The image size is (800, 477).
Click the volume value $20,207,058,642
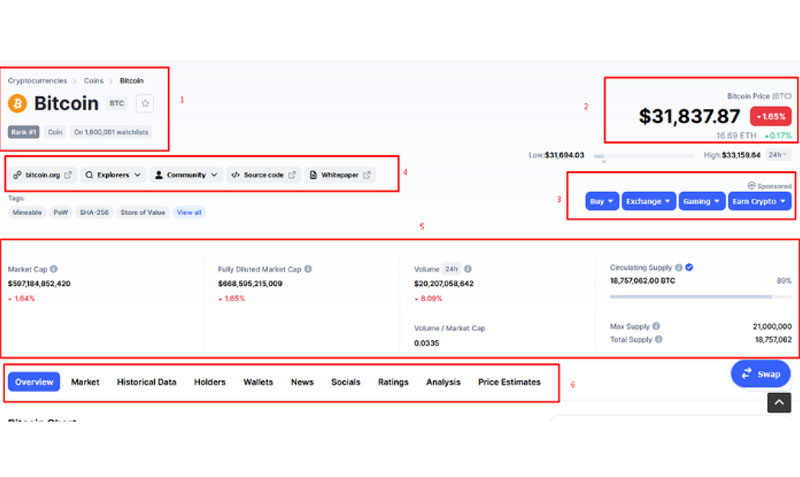444,284
